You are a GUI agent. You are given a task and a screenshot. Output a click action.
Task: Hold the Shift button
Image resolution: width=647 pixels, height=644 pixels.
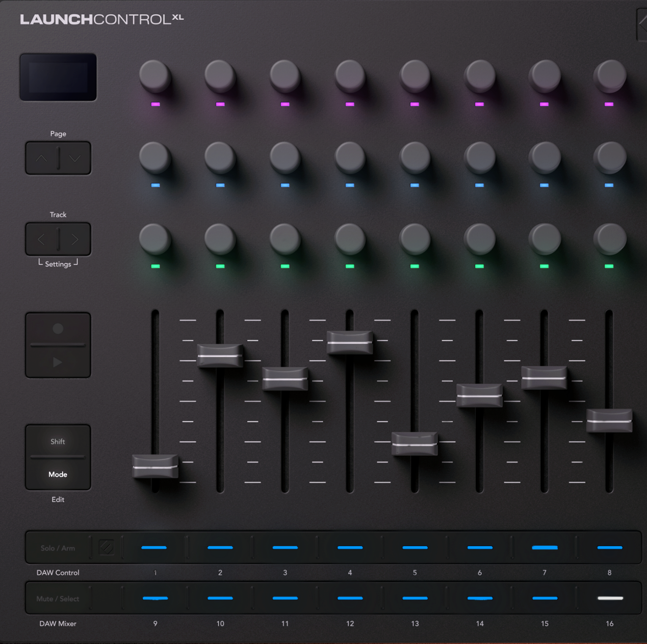[58, 442]
